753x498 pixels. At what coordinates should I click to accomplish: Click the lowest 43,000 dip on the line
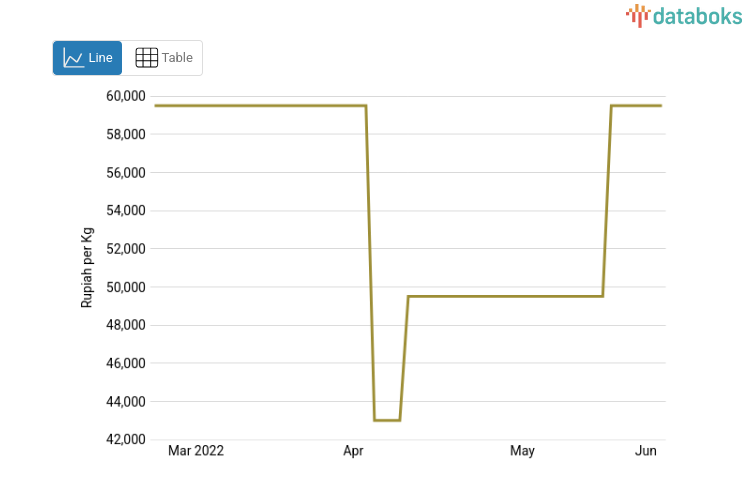pos(387,420)
